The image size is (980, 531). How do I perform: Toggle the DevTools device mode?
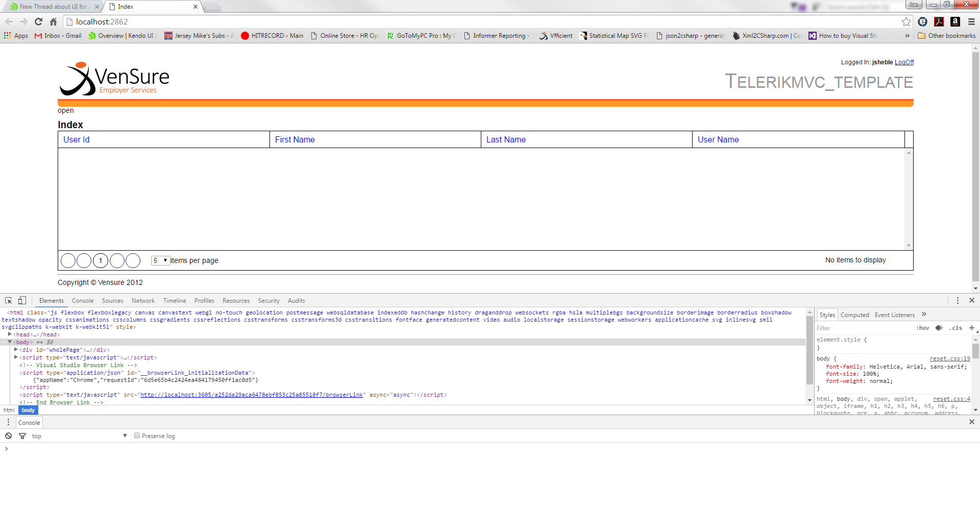coord(22,300)
